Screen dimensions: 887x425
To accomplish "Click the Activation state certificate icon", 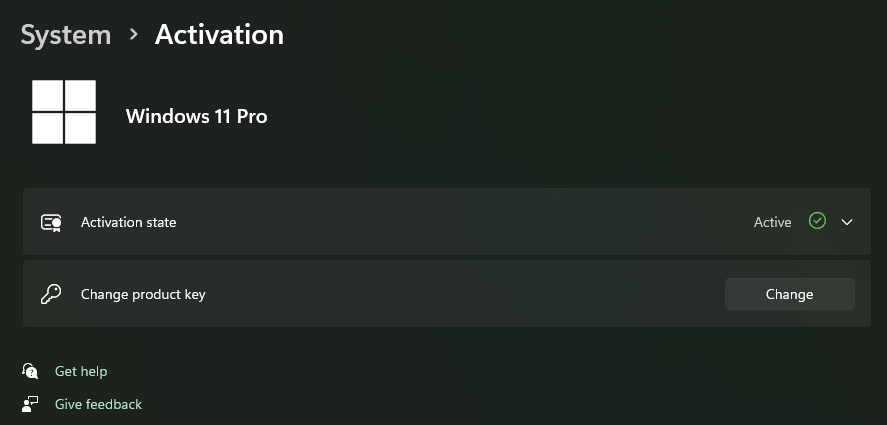I will tap(51, 222).
